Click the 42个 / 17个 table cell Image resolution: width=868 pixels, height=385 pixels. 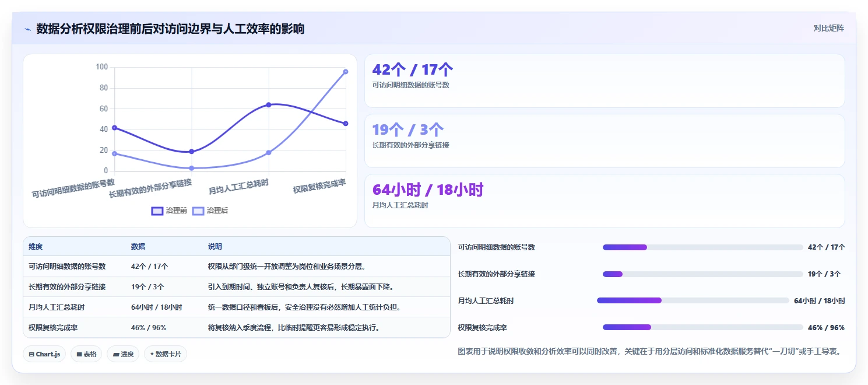tap(150, 266)
